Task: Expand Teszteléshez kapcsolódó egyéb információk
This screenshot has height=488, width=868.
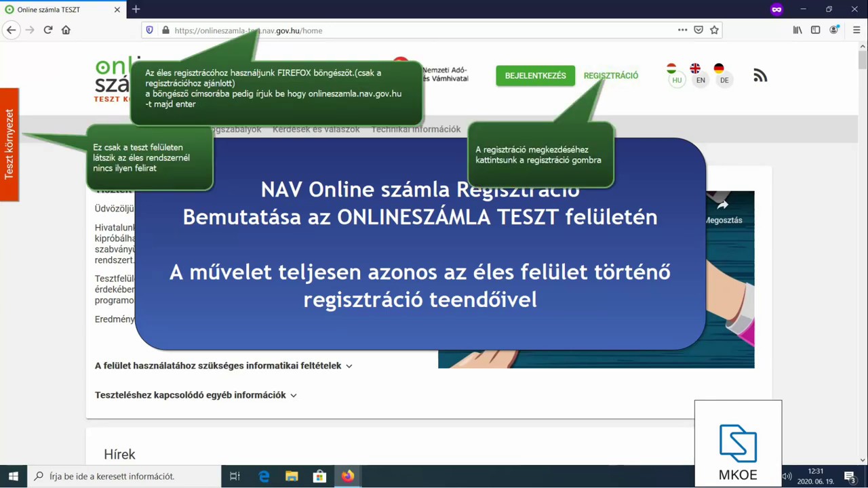Action: click(195, 394)
